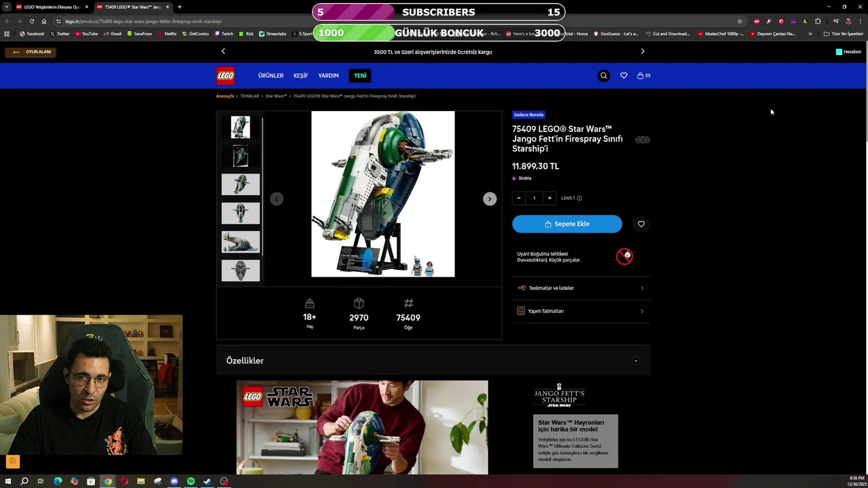Go to previous promo banner message
Image resolution: width=868 pixels, height=488 pixels.
coord(223,52)
